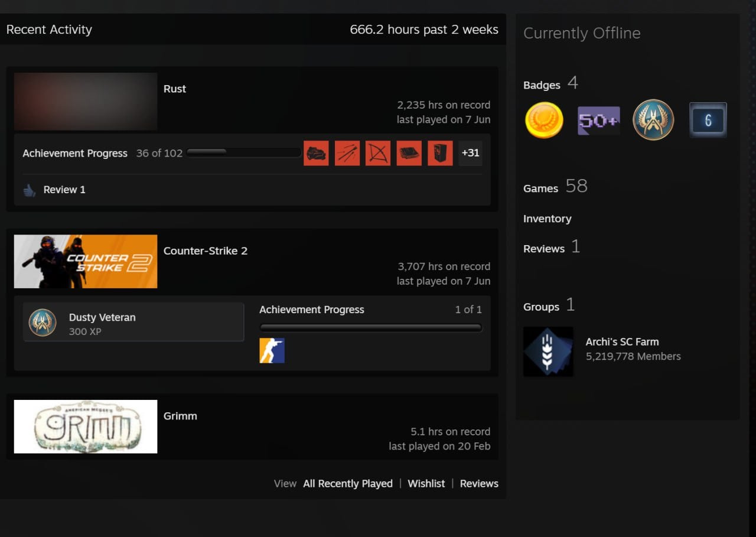The height and width of the screenshot is (537, 756).
Task: Open the fifth Rust achievement icon
Action: coord(440,153)
